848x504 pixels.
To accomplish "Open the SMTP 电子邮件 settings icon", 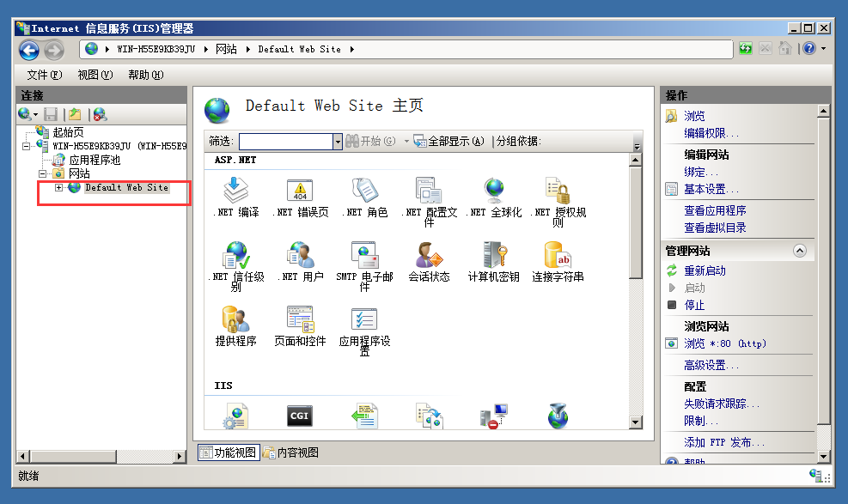I will coord(363,256).
